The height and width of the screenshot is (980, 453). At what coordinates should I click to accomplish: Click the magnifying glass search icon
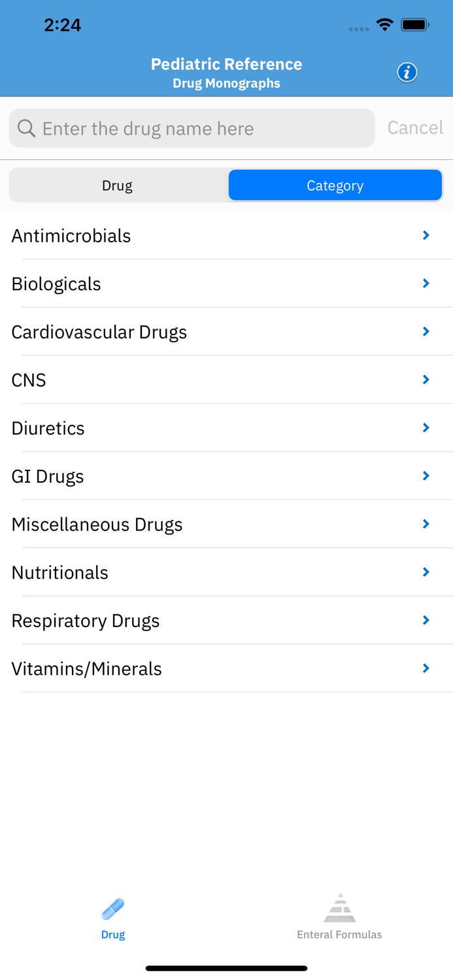(x=25, y=128)
